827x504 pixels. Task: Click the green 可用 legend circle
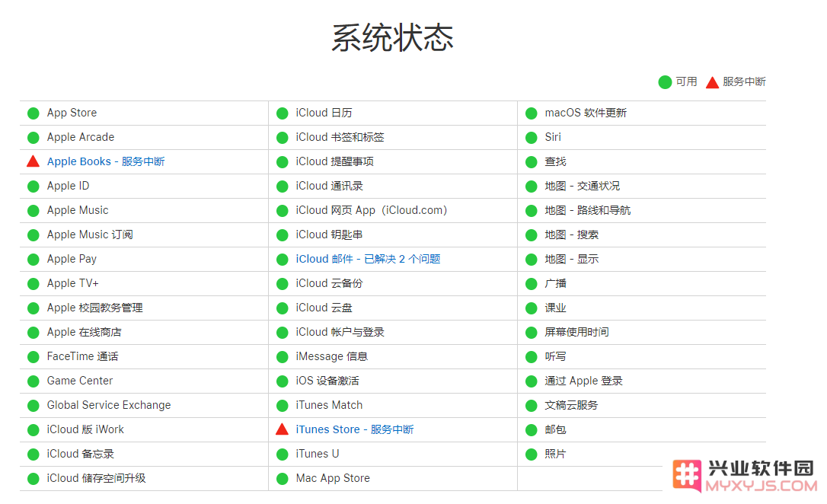coord(665,82)
